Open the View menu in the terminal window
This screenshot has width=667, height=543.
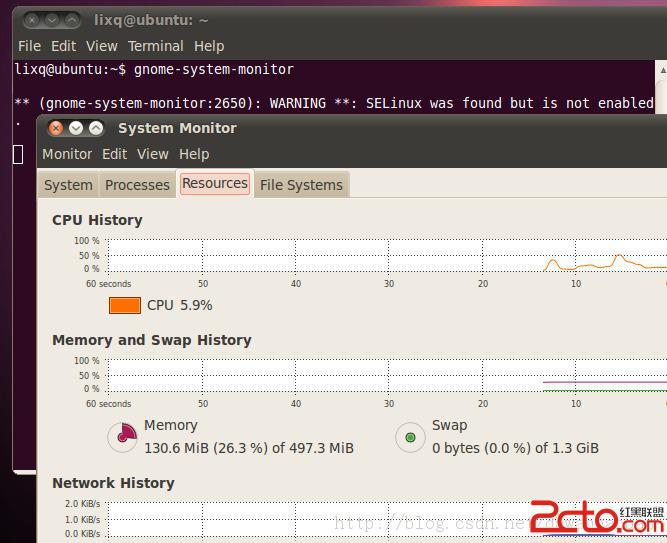(102, 46)
